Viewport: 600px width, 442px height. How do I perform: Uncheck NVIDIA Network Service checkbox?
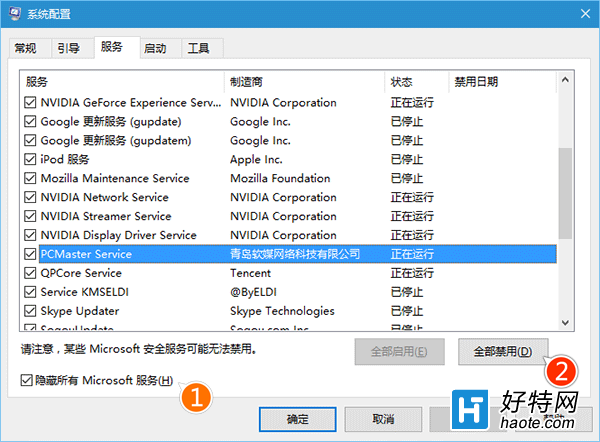(30, 197)
